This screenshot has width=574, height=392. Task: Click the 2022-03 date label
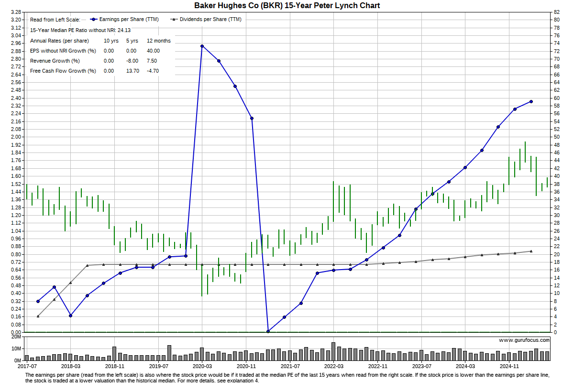pos(334,366)
